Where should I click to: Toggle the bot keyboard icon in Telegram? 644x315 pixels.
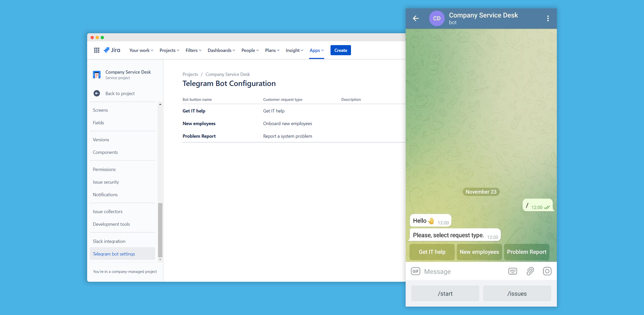click(x=512, y=271)
